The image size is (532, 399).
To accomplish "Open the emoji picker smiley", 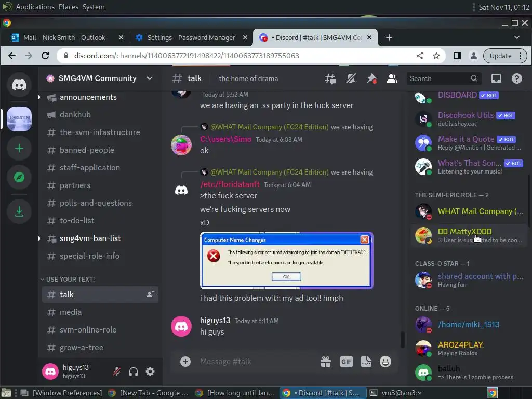I will coord(385,362).
